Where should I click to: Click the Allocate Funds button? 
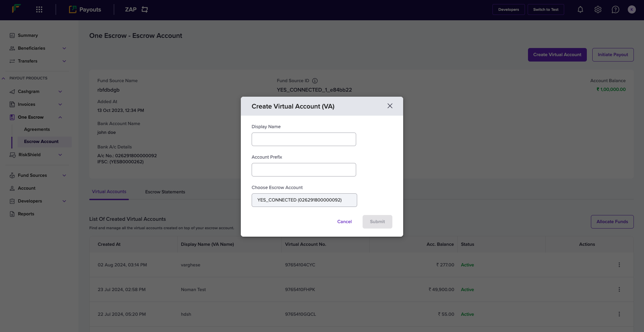(612, 222)
